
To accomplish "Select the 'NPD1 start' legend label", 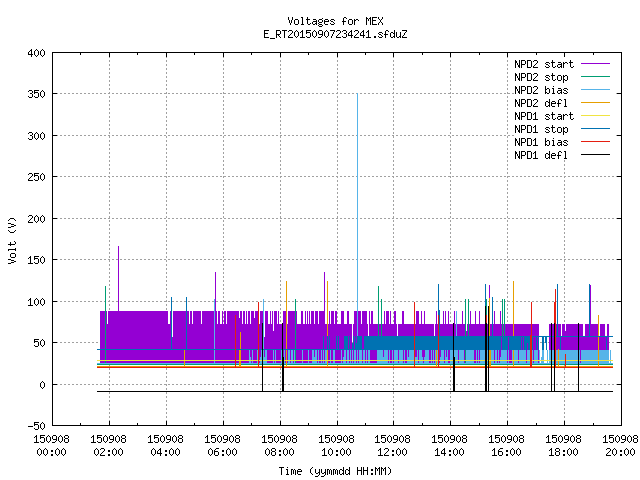I will (544, 116).
